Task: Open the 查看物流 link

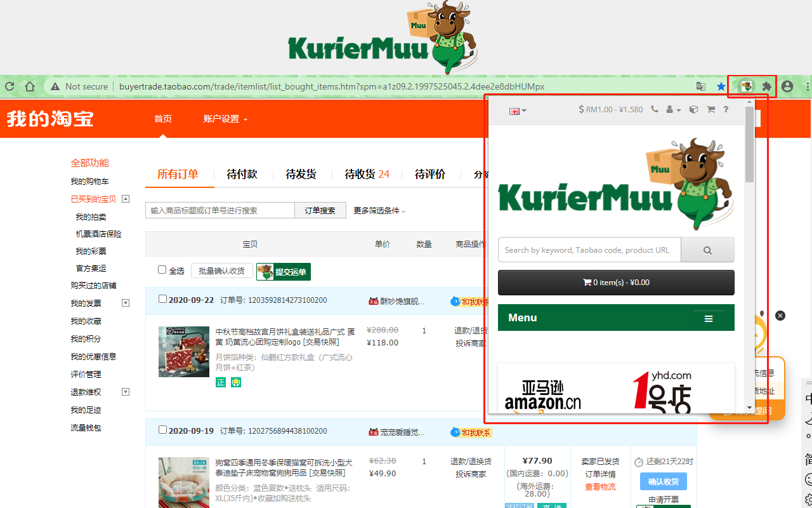Action: pyautogui.click(x=600, y=486)
